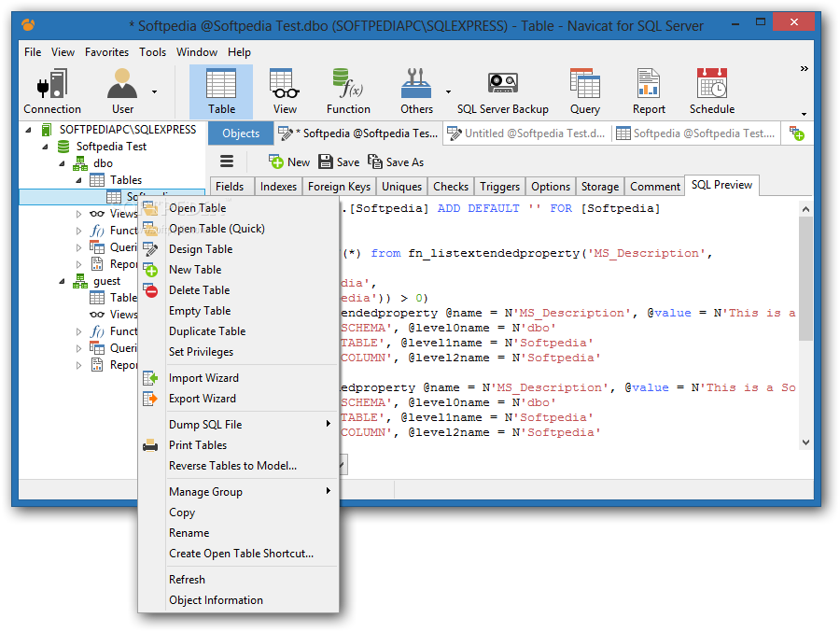The image size is (840, 632).
Task: Open the Function toolbar icon
Action: [x=348, y=91]
